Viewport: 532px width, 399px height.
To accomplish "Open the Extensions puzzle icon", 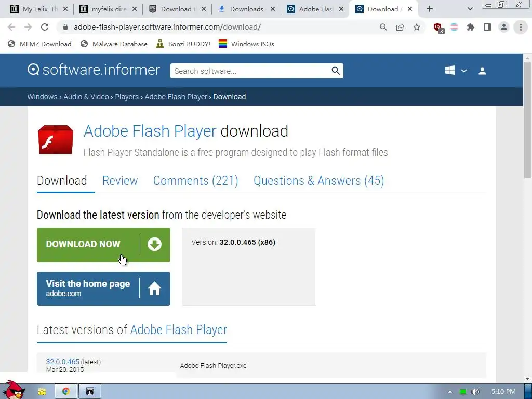I will [471, 27].
